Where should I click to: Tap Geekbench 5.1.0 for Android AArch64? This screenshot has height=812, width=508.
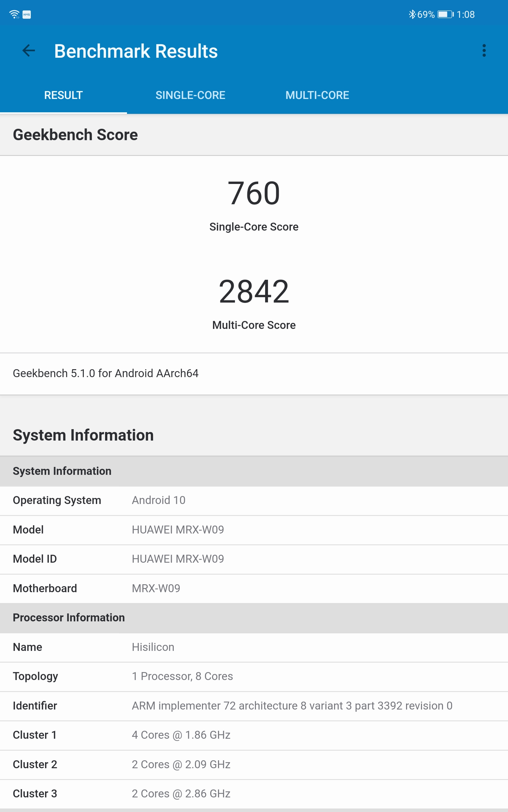[105, 373]
